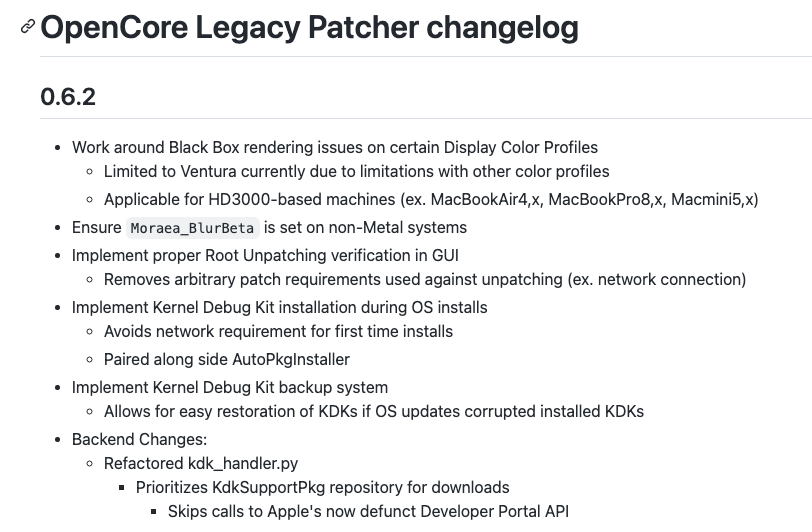This screenshot has height=532, width=812.
Task: Select the Moraea_BlurBeta inline code text
Action: click(192, 228)
